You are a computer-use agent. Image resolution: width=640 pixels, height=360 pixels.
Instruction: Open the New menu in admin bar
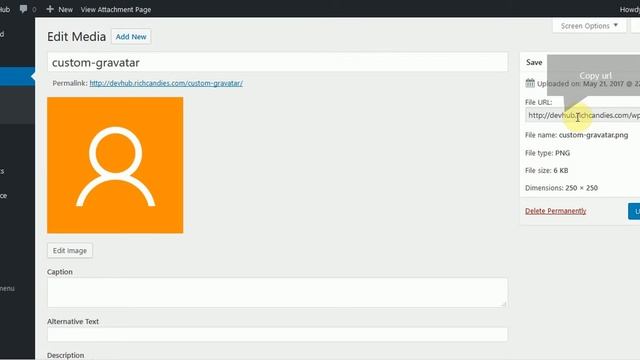click(60, 9)
